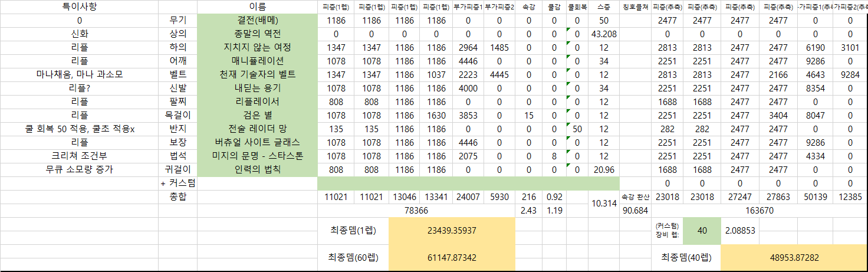The image size is (868, 272).
Task: Select the 천재 기술자의 벨트 cell
Action: pyautogui.click(x=257, y=75)
